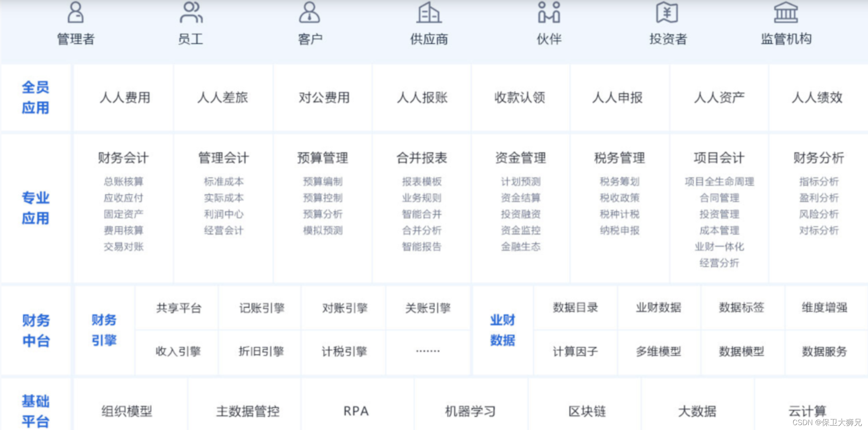
Task: Click 指标分析 under 财务分析
Action: (818, 181)
